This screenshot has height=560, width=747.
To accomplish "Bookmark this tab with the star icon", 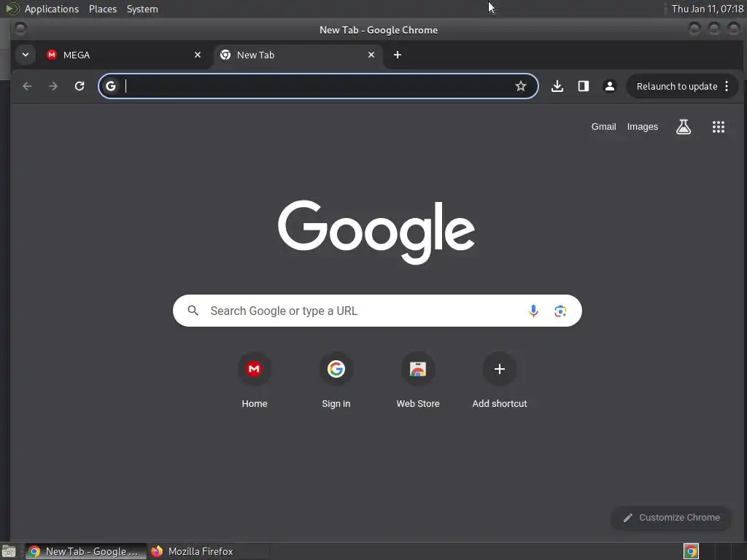I will (521, 86).
